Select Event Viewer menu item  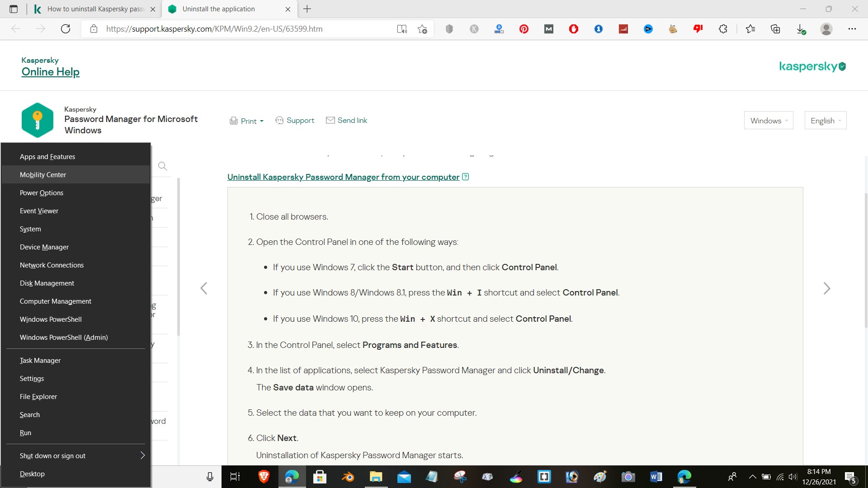(76, 211)
